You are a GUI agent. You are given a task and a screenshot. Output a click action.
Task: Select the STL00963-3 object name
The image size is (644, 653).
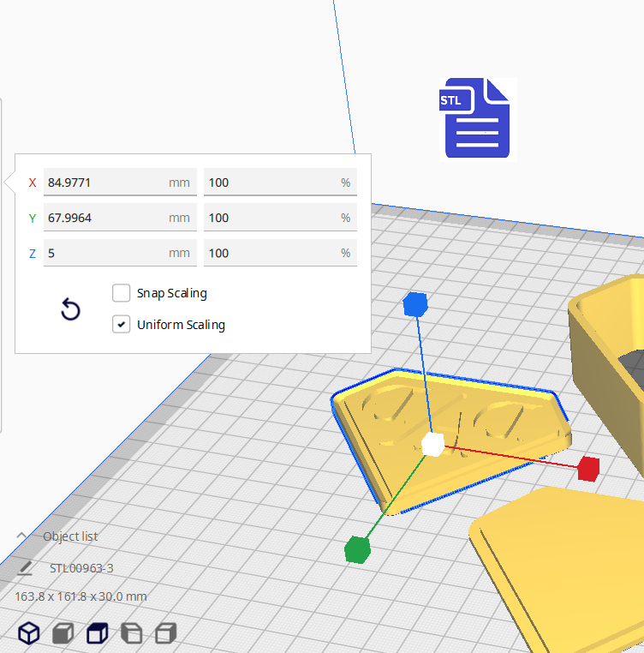tap(81, 567)
